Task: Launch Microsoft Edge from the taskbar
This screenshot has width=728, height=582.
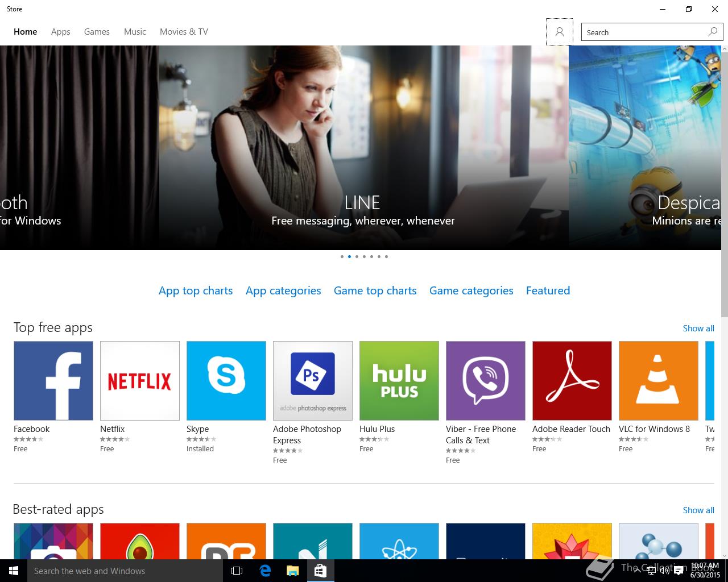Action: pyautogui.click(x=265, y=571)
